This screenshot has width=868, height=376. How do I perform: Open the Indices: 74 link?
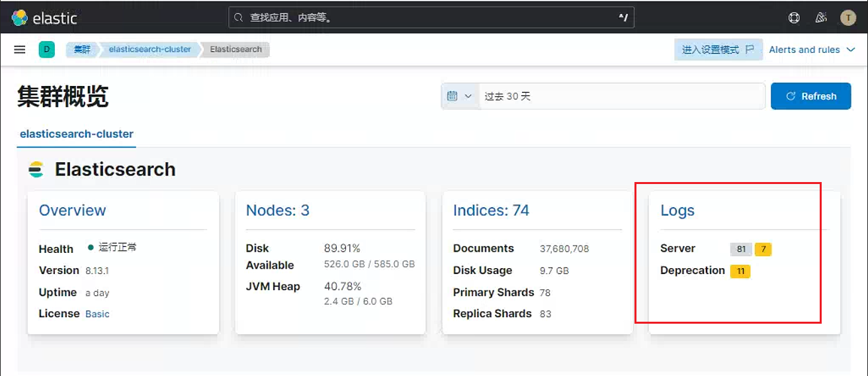pos(491,211)
